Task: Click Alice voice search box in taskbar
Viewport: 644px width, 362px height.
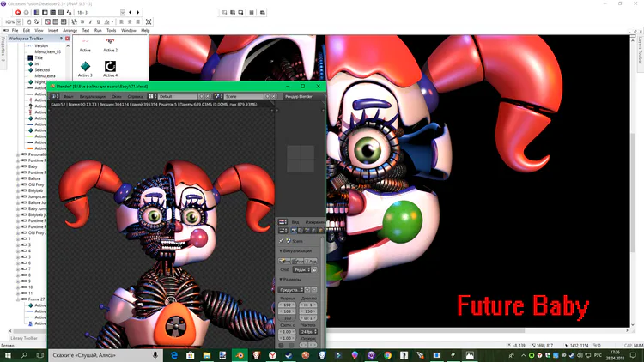Action: click(106, 355)
